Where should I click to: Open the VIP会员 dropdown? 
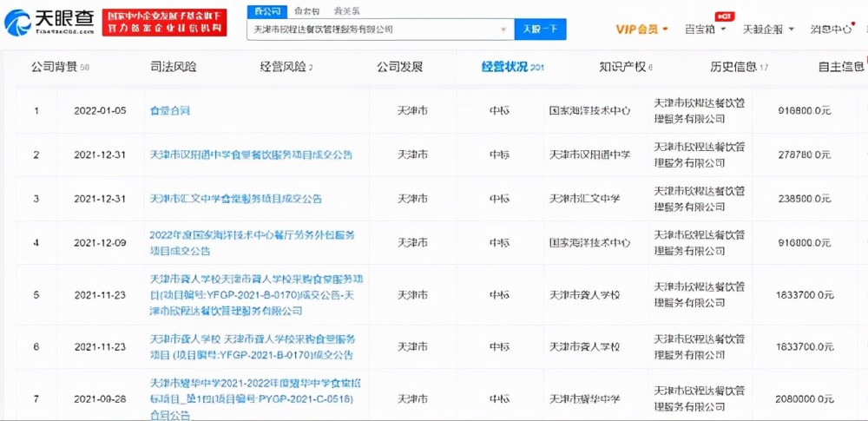[641, 30]
